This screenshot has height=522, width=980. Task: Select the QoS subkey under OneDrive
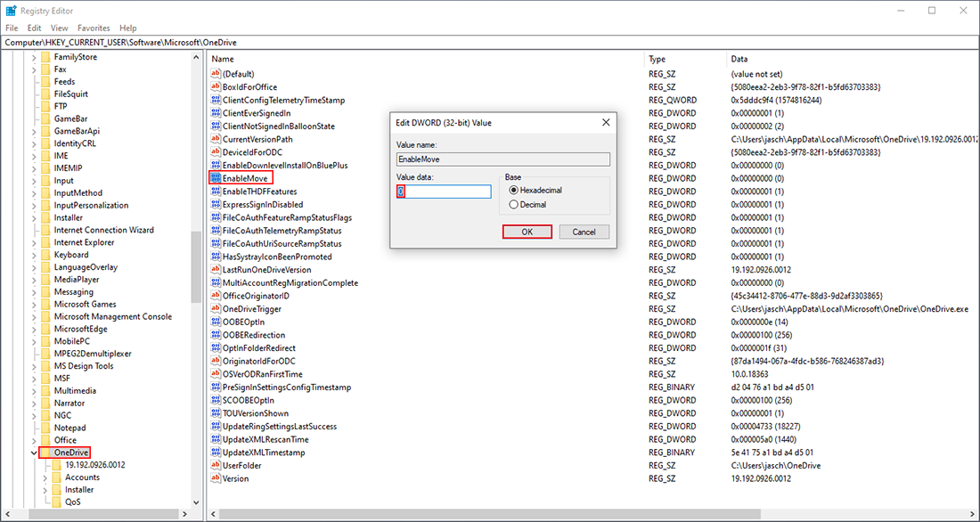73,502
